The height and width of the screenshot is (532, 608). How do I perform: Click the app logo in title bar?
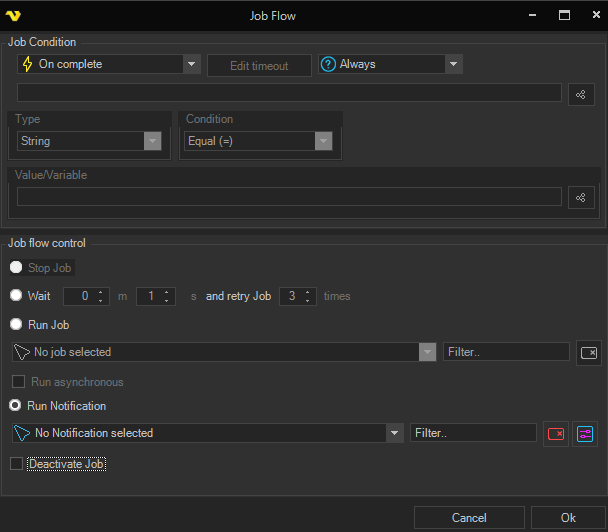click(14, 15)
